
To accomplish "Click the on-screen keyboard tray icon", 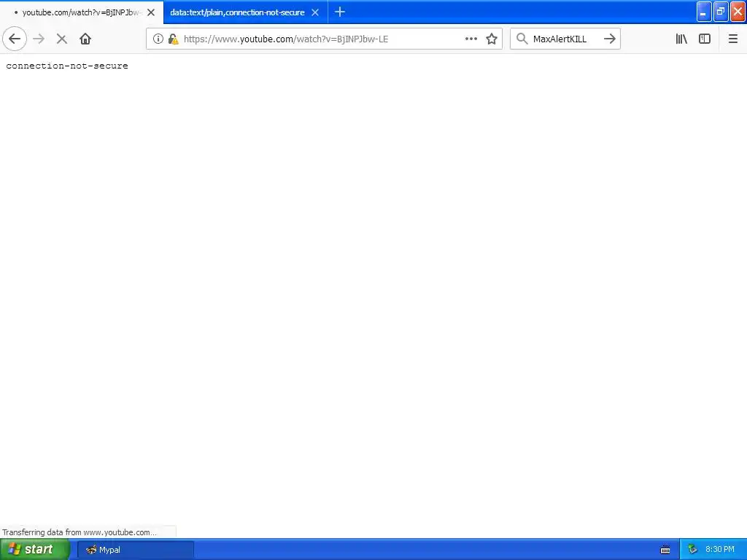I will pos(665,550).
